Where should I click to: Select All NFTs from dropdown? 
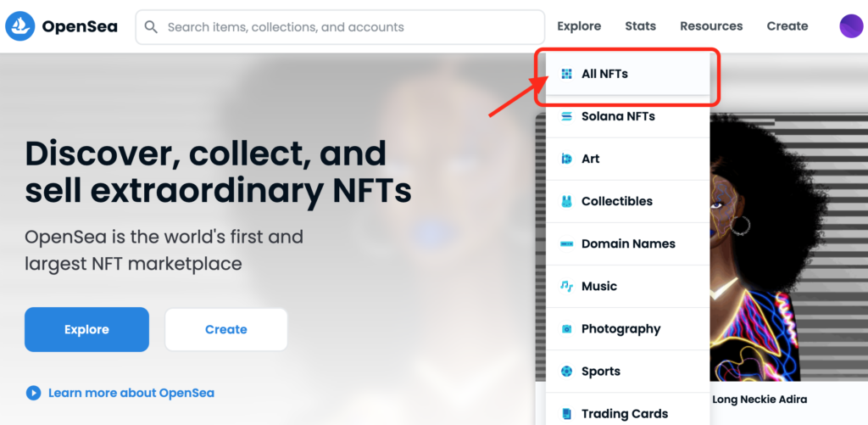point(628,74)
